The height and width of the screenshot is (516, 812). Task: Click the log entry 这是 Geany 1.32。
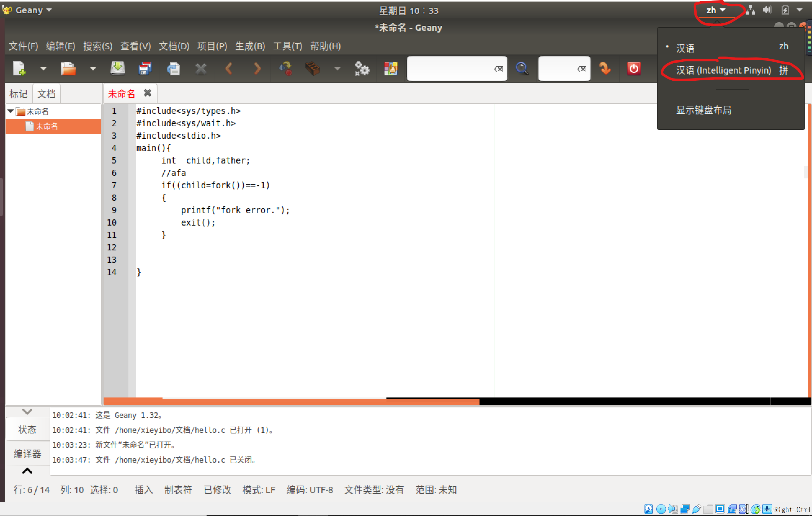[x=107, y=415]
